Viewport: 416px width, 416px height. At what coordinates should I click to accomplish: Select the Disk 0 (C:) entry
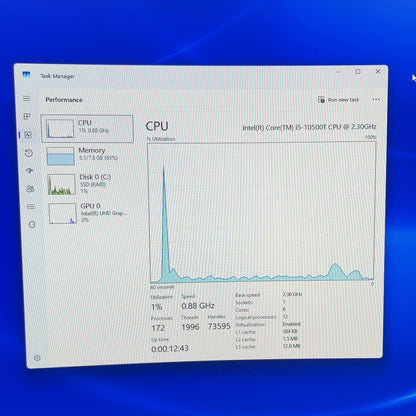coord(89,184)
